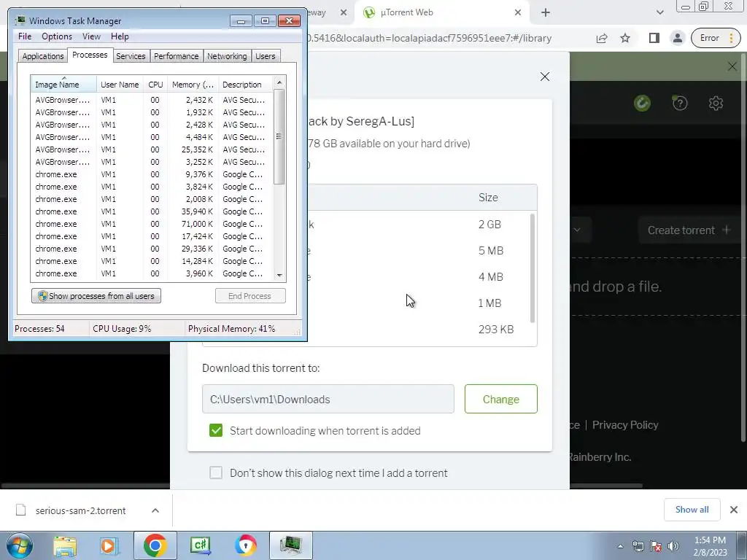Toggle Chrome side panel icon

pos(654,38)
